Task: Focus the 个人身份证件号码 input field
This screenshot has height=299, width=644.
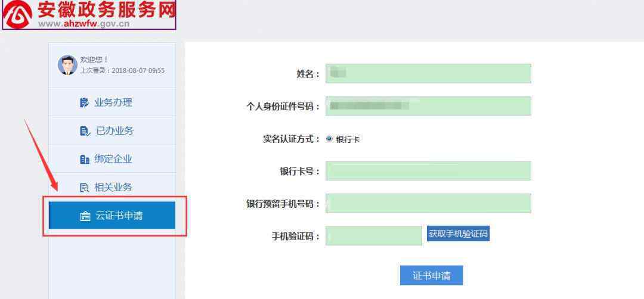Action: pyautogui.click(x=428, y=106)
